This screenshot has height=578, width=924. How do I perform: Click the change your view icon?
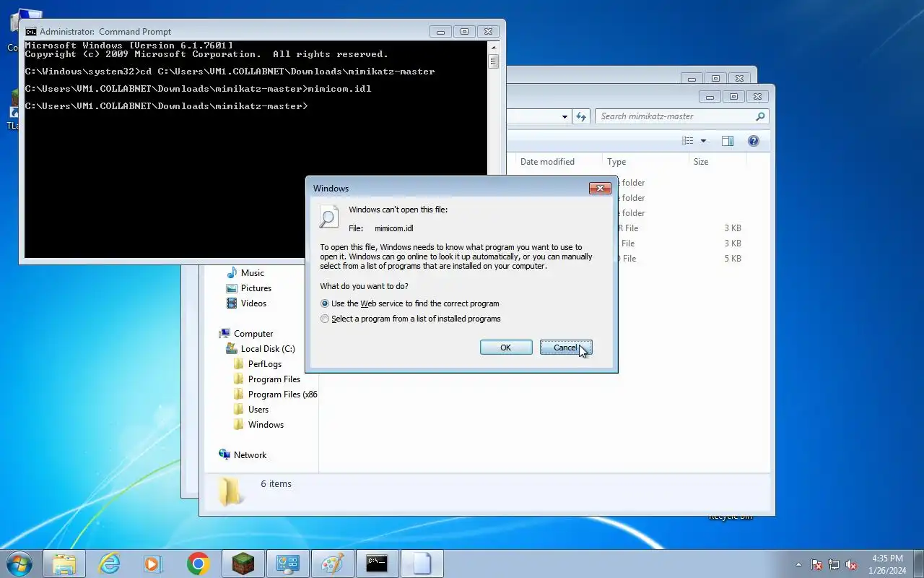coord(688,141)
